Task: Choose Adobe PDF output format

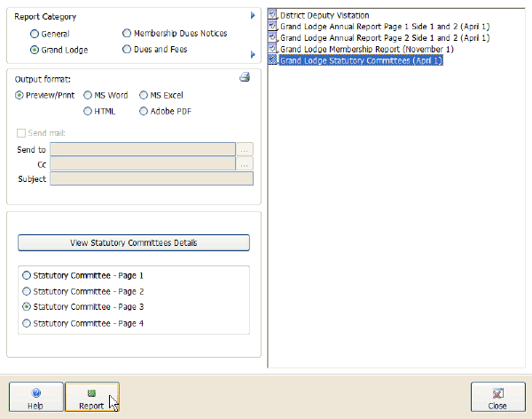Action: (144, 111)
